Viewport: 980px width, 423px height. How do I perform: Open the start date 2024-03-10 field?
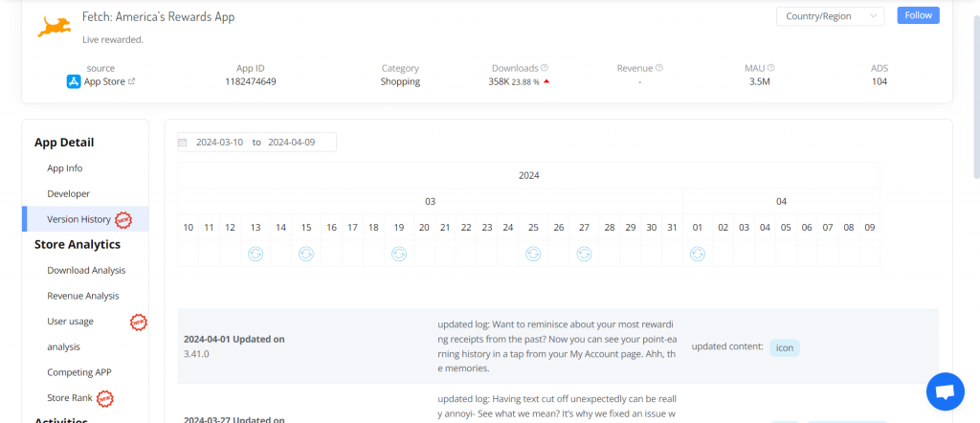tap(219, 142)
